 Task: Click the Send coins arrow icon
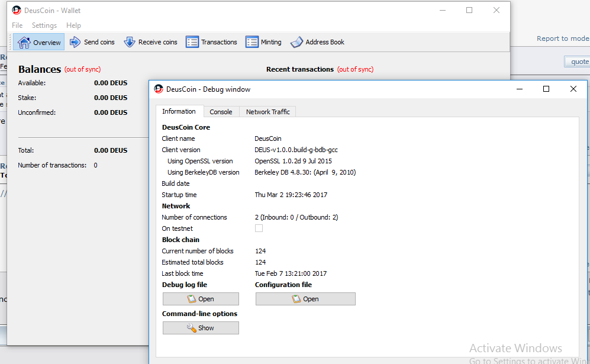pyautogui.click(x=75, y=42)
